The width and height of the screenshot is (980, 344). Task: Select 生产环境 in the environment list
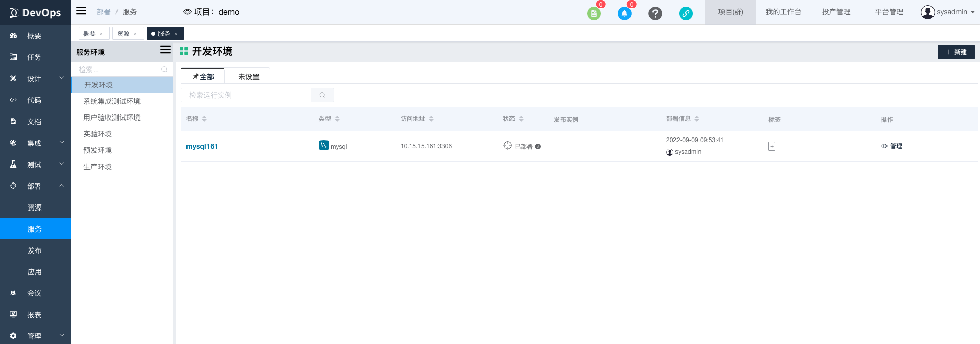[x=98, y=167]
